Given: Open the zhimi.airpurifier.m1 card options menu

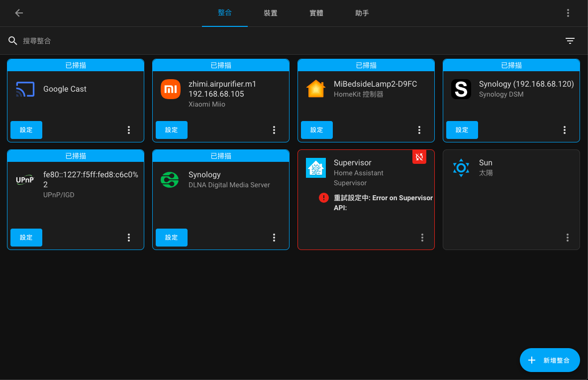Looking at the screenshot, I should (274, 130).
